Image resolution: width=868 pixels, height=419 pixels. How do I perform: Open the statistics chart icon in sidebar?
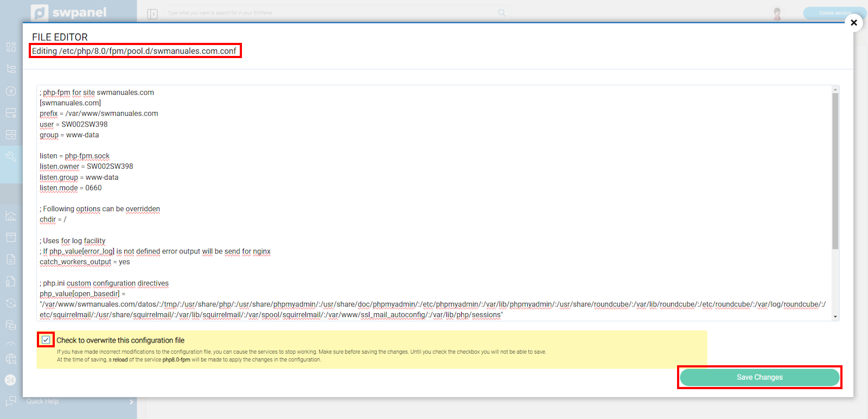click(x=11, y=216)
